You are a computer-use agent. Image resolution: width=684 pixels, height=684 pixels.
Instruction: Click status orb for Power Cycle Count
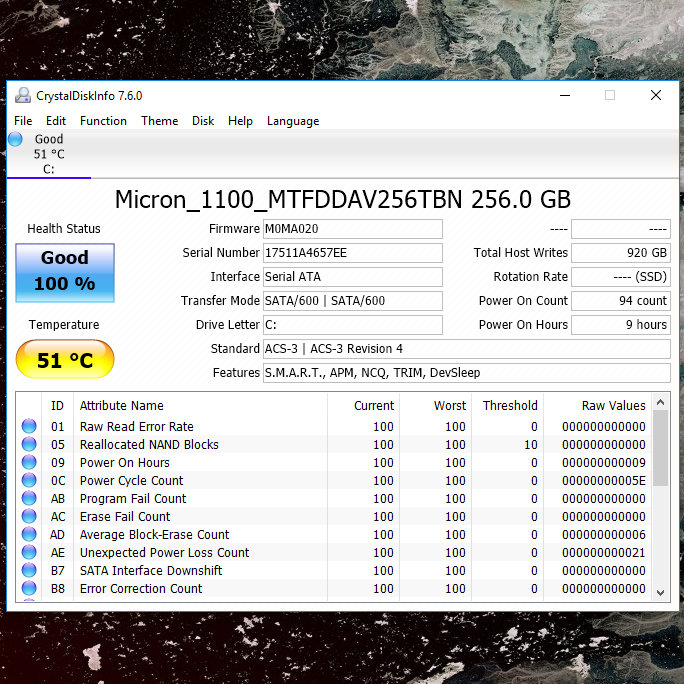coord(29,481)
